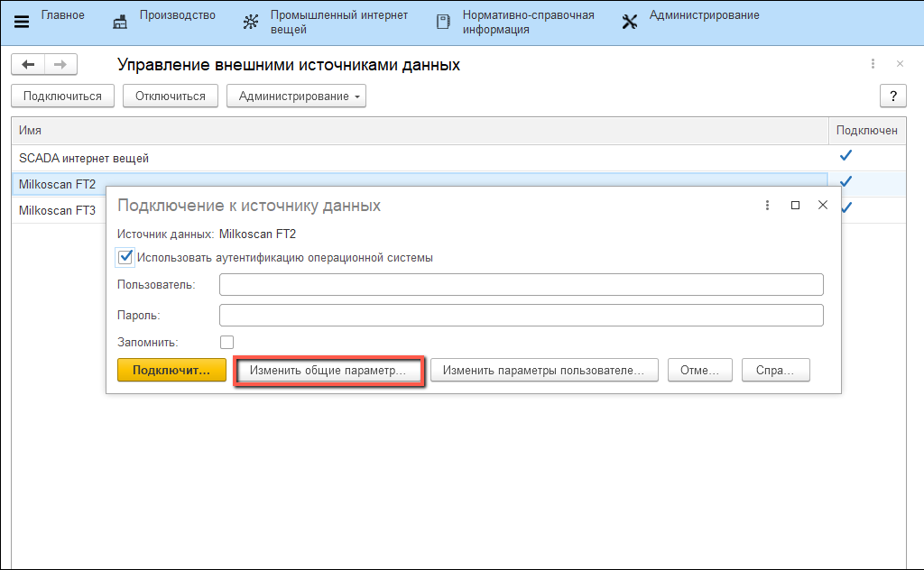Click into the Пароль input field
Screen dimensions: 924x570
pos(521,315)
